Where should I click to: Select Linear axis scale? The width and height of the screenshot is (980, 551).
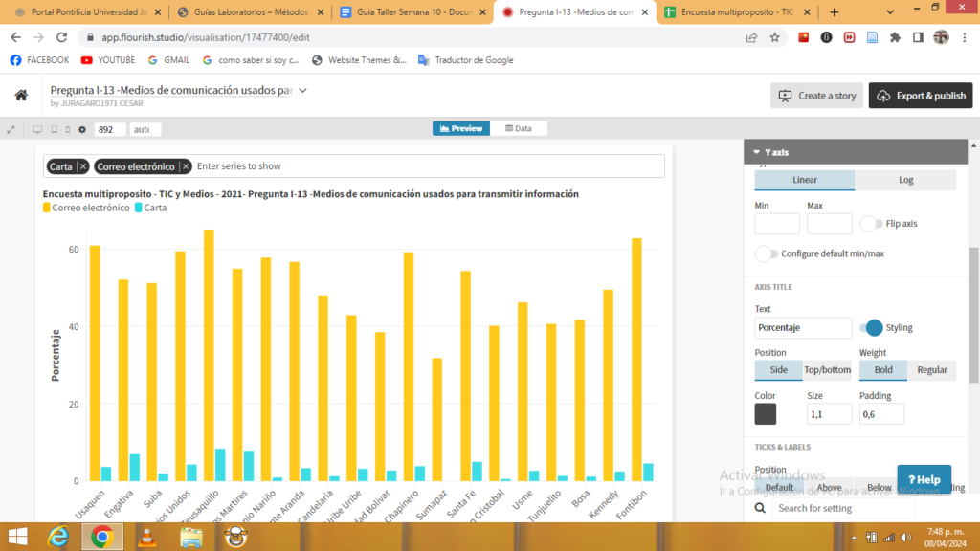pos(804,180)
